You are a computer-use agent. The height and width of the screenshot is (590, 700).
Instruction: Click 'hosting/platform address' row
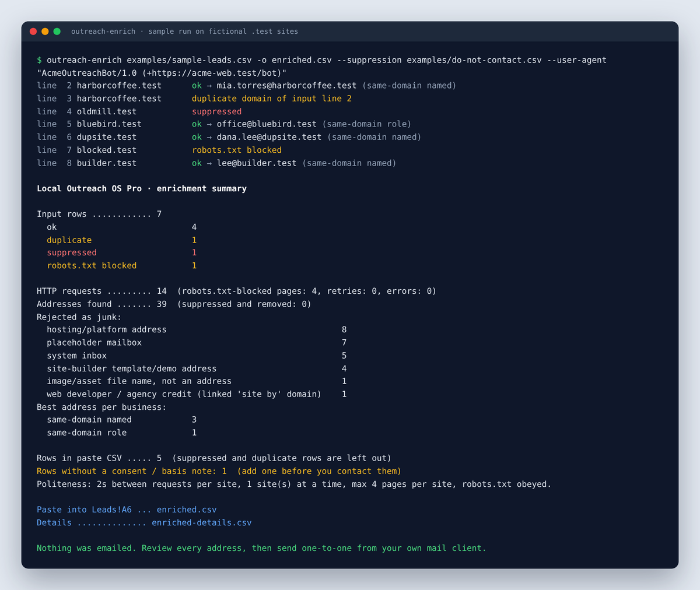coord(197,329)
